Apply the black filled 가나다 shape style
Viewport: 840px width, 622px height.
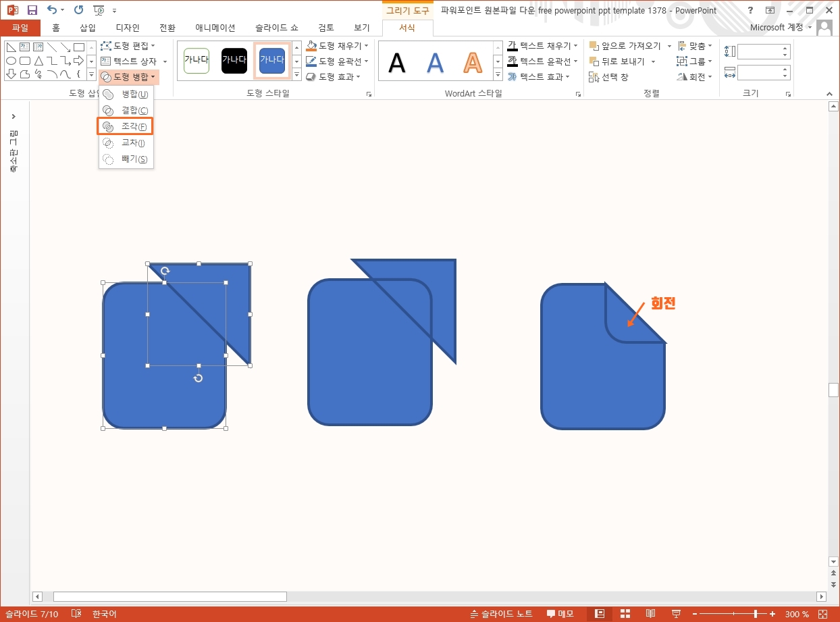tap(234, 60)
